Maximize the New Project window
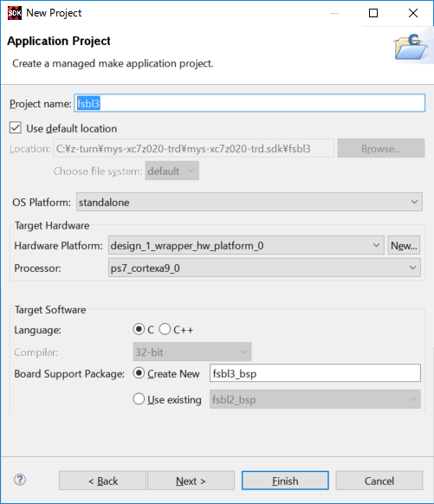434x504 pixels. click(373, 13)
